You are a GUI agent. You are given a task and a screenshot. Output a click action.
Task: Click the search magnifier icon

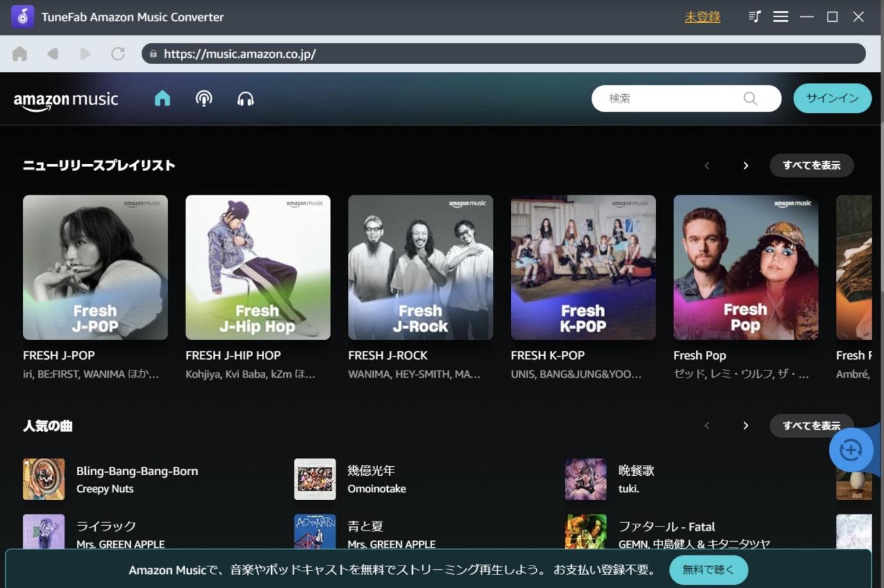750,99
